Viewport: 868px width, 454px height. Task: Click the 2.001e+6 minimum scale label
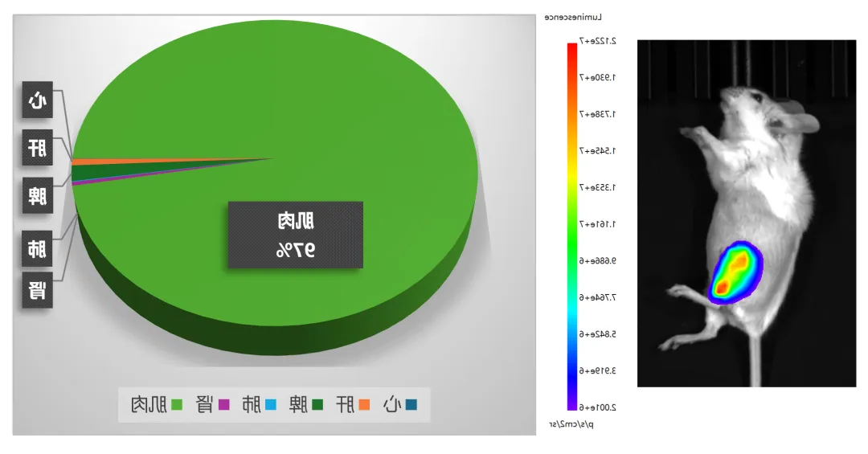pyautogui.click(x=596, y=407)
